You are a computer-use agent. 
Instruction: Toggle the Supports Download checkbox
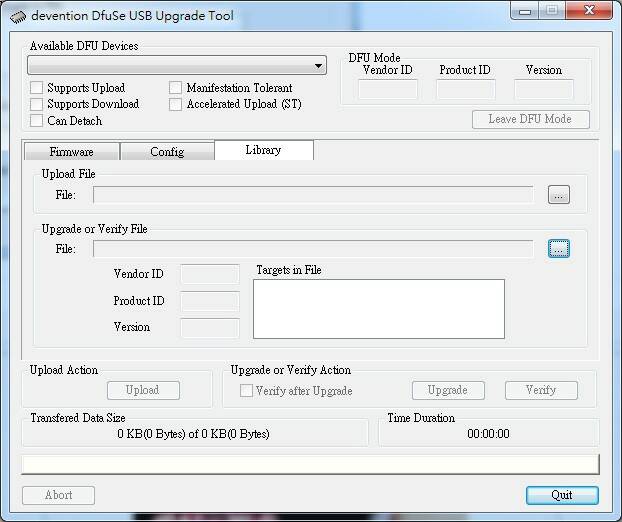36,104
